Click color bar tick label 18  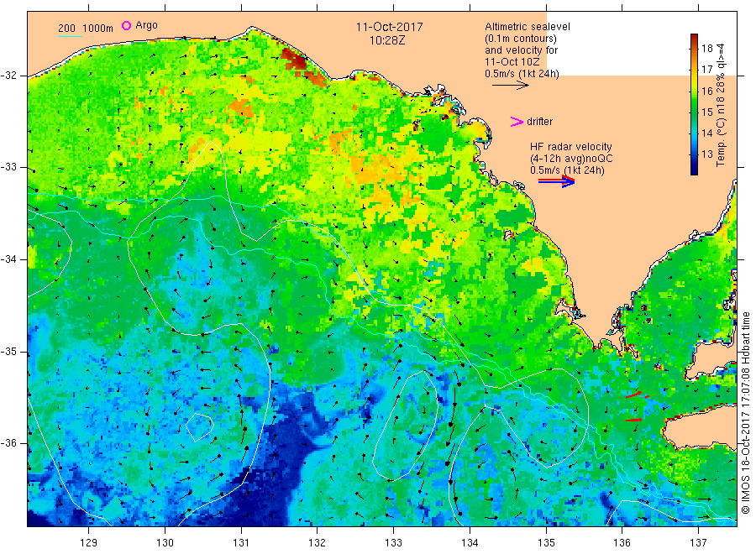pyautogui.click(x=706, y=48)
